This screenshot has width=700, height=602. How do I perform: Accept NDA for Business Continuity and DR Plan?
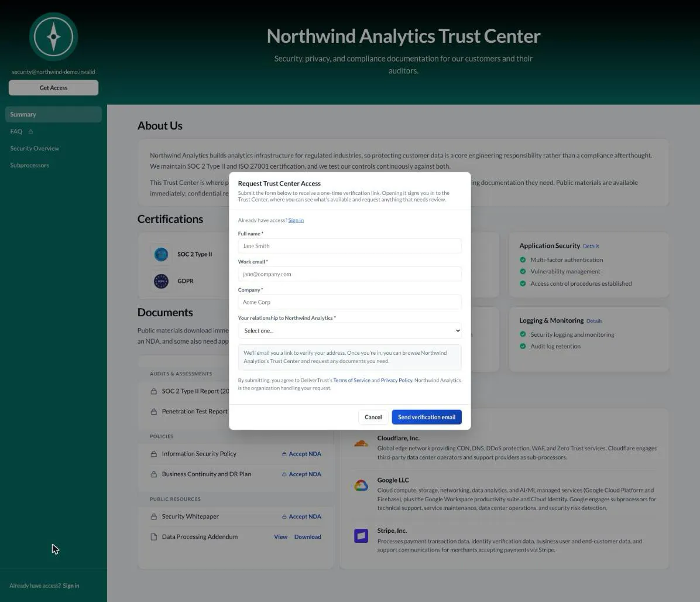(x=302, y=474)
